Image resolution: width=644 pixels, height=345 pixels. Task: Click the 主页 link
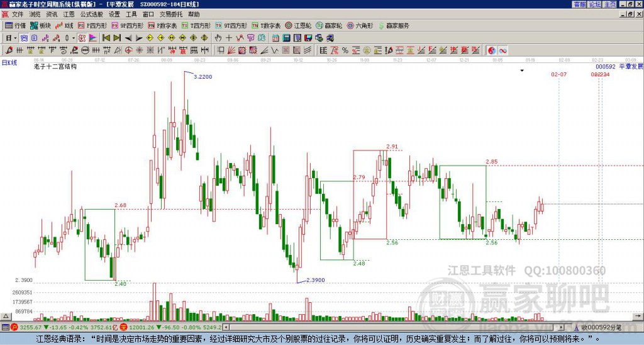click(x=610, y=4)
